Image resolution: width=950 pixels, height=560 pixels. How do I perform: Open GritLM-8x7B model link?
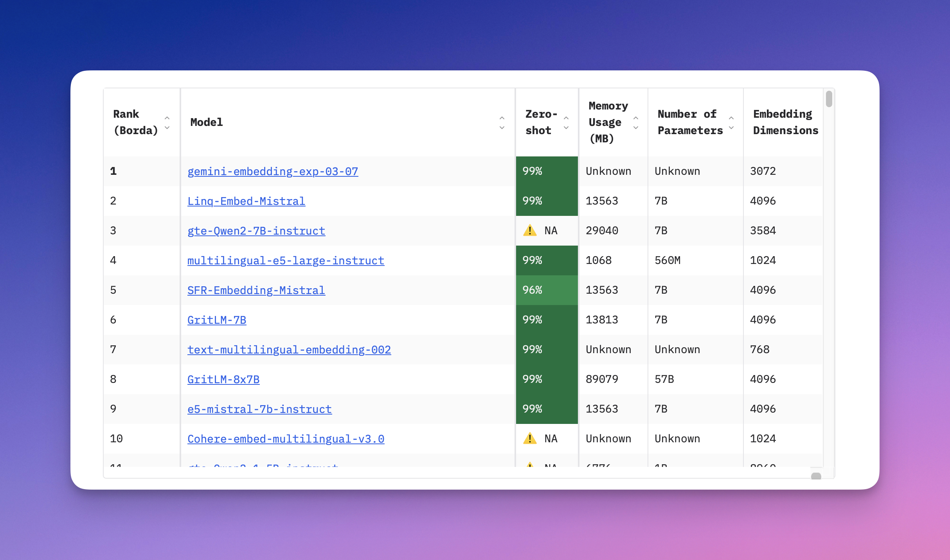223,379
